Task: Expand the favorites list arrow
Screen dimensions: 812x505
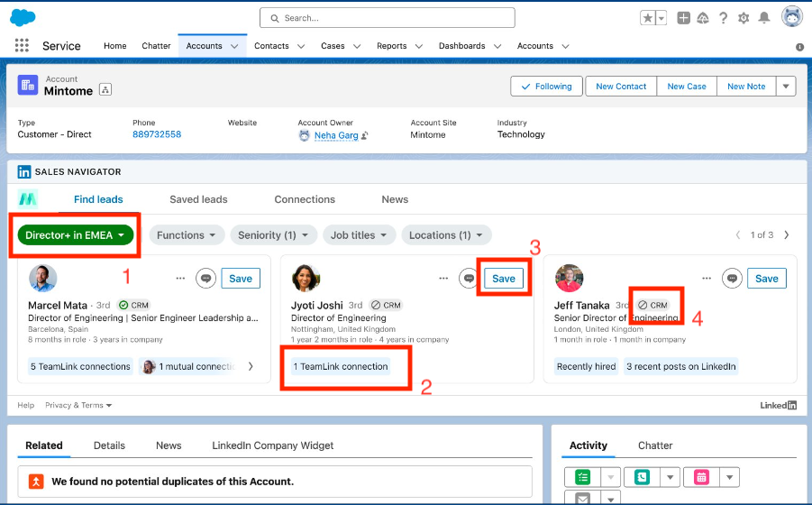Action: pyautogui.click(x=661, y=18)
